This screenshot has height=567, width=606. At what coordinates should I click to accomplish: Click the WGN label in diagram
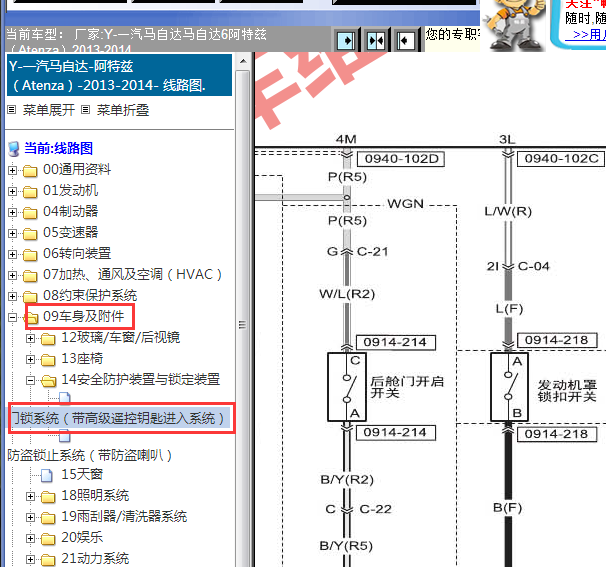pos(405,204)
